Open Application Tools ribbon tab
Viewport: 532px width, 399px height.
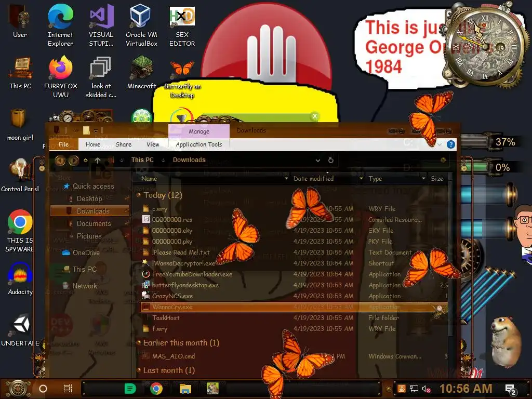point(199,144)
